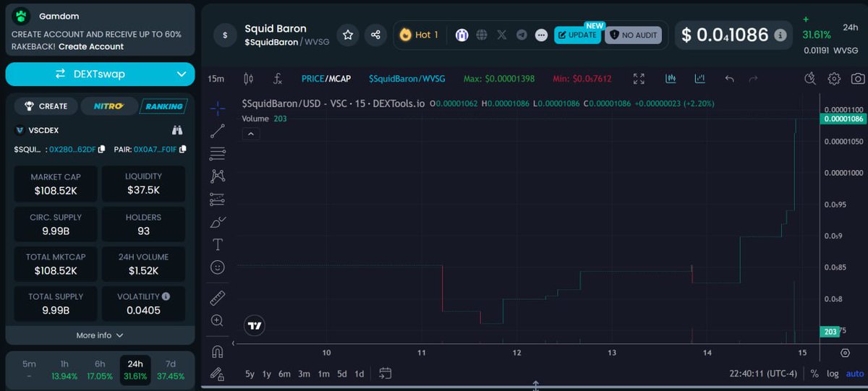The width and height of the screenshot is (868, 391).
Task: Toggle magnet mode for drawings
Action: click(x=217, y=352)
